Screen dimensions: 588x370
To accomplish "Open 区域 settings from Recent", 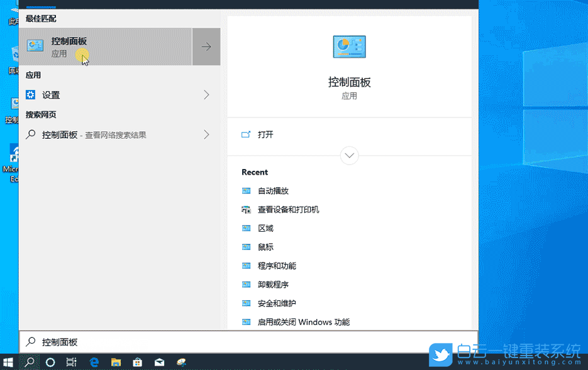I will pyautogui.click(x=264, y=228).
